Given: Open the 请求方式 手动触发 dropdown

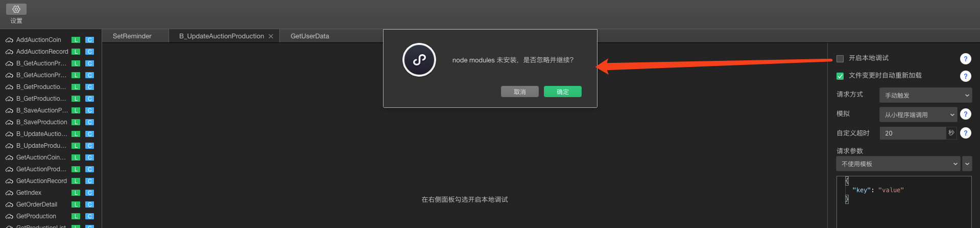Looking at the screenshot, I should click(925, 95).
